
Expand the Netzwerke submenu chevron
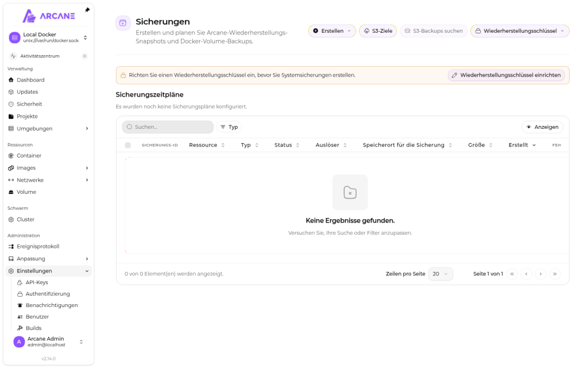coord(87,180)
